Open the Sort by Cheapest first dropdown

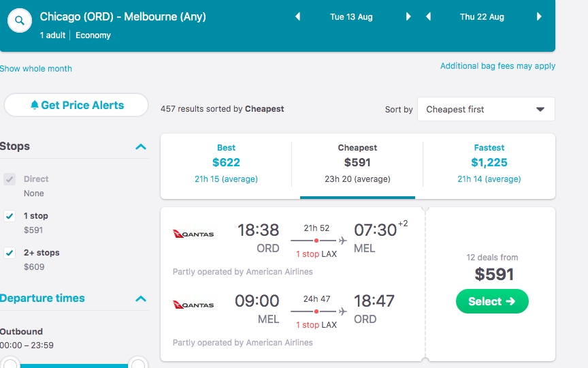(x=486, y=109)
